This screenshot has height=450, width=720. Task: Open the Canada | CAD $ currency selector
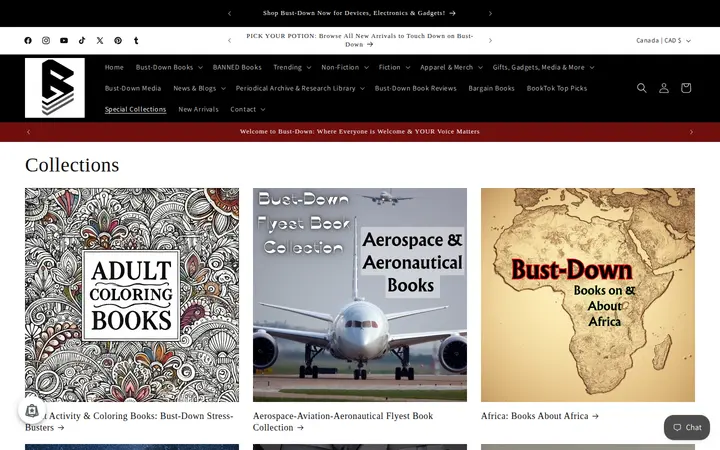pyautogui.click(x=663, y=40)
